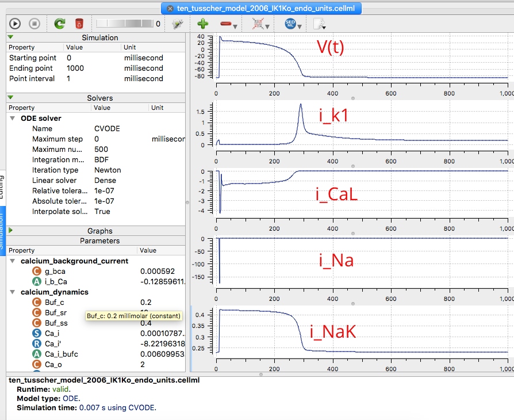Click the Buf_c constant icon

coord(37,302)
